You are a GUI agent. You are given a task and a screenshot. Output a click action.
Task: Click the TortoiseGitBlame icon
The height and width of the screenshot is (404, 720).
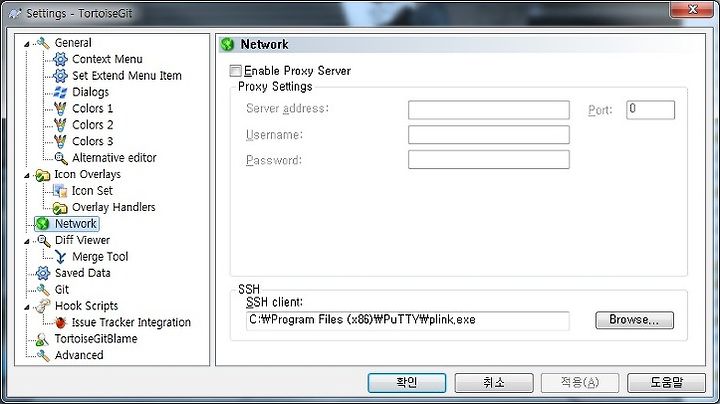point(42,339)
